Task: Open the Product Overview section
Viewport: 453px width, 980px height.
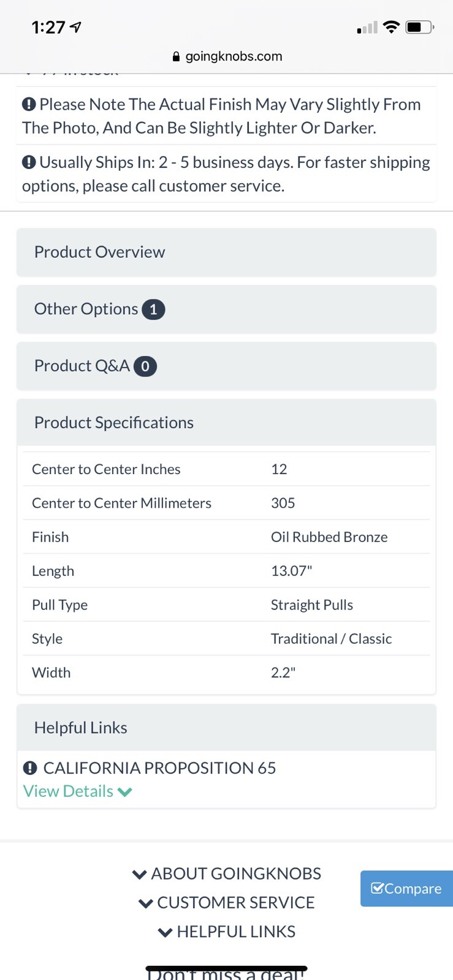Action: (226, 252)
